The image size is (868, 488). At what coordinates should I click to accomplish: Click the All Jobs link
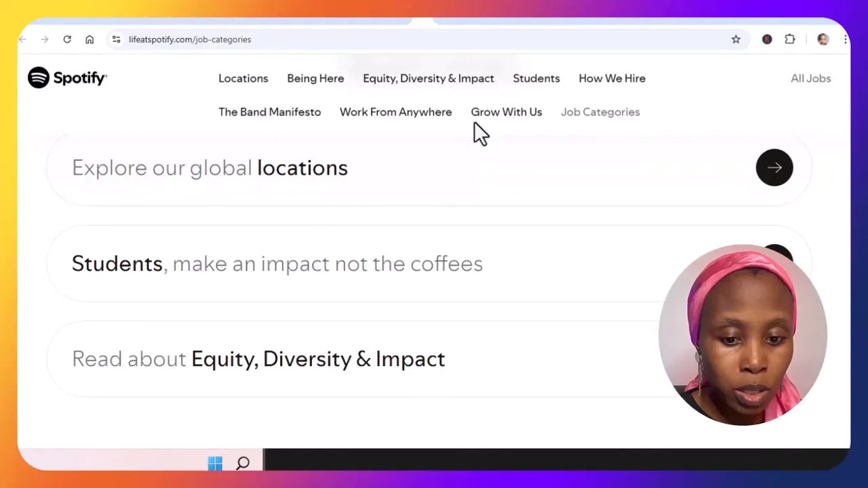pyautogui.click(x=811, y=79)
